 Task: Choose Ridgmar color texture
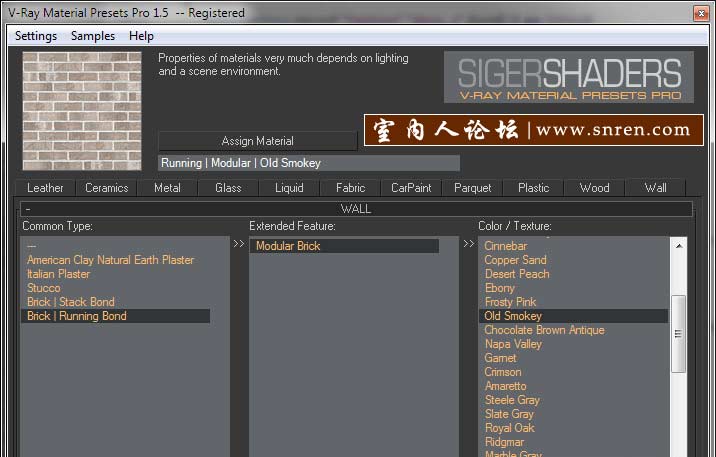pyautogui.click(x=504, y=442)
